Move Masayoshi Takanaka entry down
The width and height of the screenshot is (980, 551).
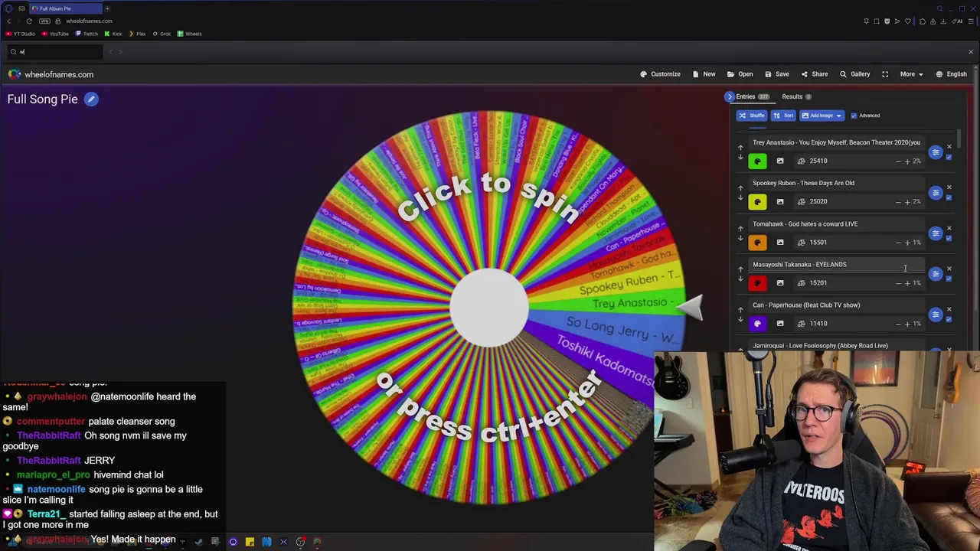740,279
